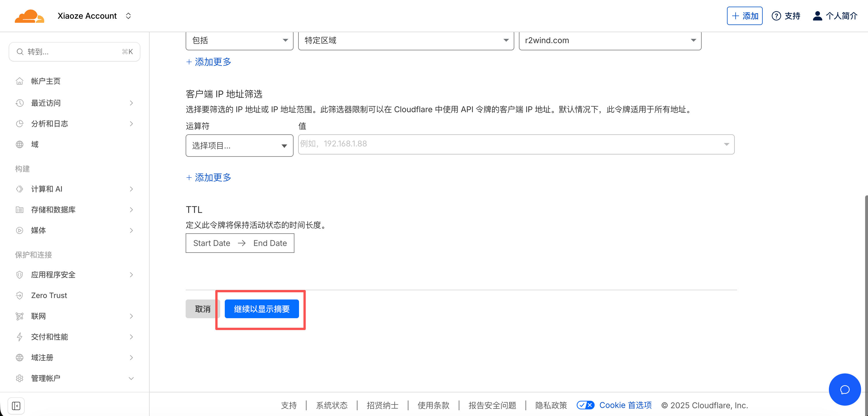
Task: Open the 媒体 section icon
Action: point(20,230)
